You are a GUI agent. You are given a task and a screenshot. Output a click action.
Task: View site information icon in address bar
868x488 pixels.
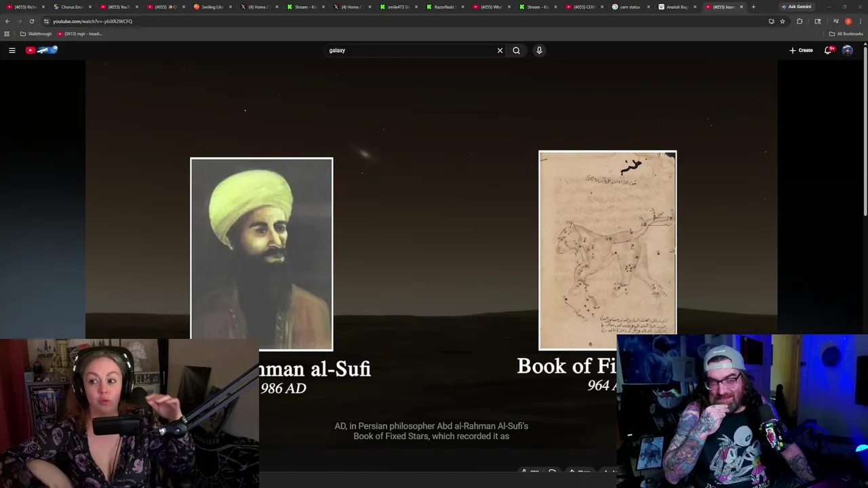point(46,21)
